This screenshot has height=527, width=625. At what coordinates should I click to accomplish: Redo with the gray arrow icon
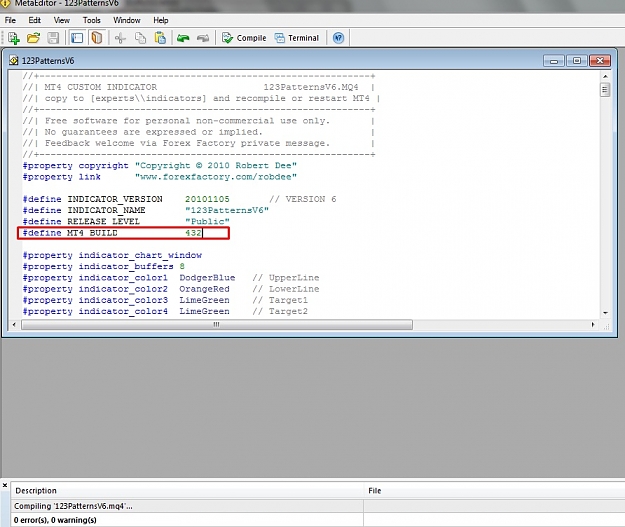203,38
